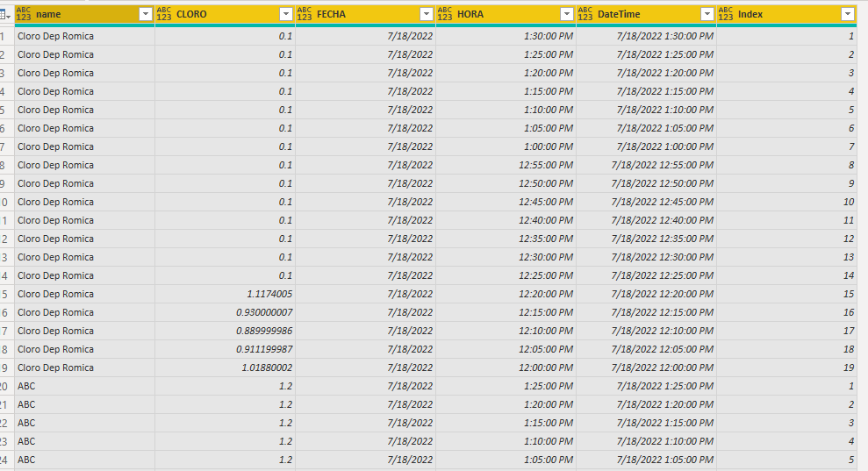Screen dimensions: 868x471
Task: Change data type icon of Index column
Action: point(726,14)
